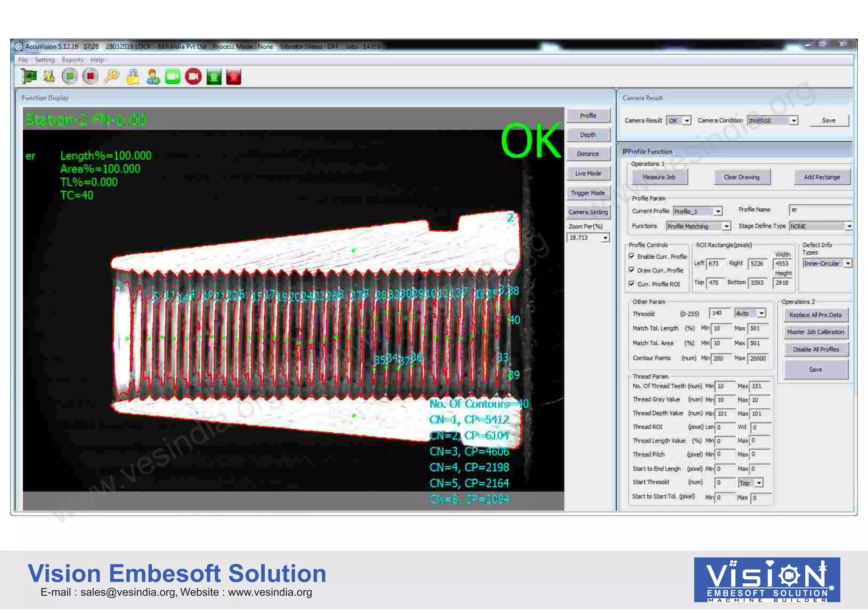Click the Measure Job button
868x614 pixels.
[659, 177]
